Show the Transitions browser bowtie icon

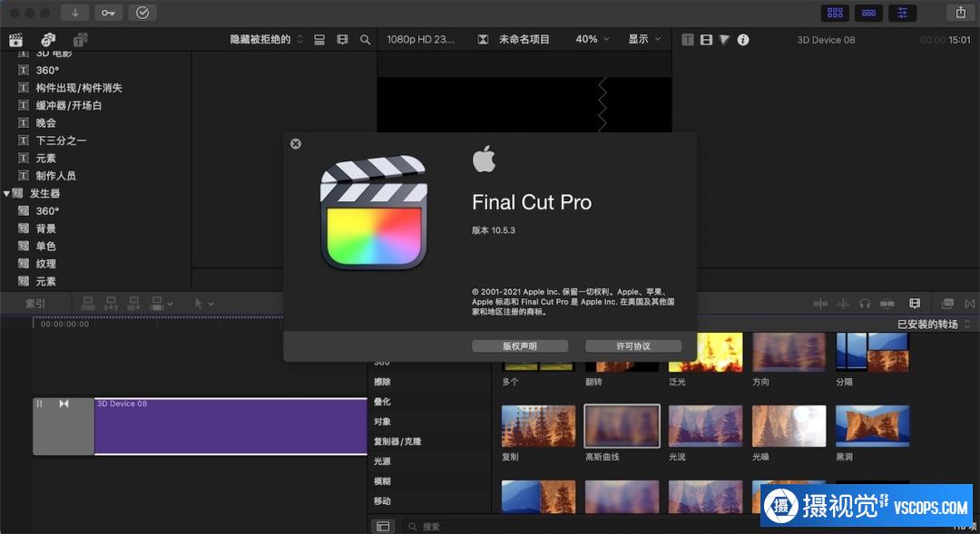[969, 304]
